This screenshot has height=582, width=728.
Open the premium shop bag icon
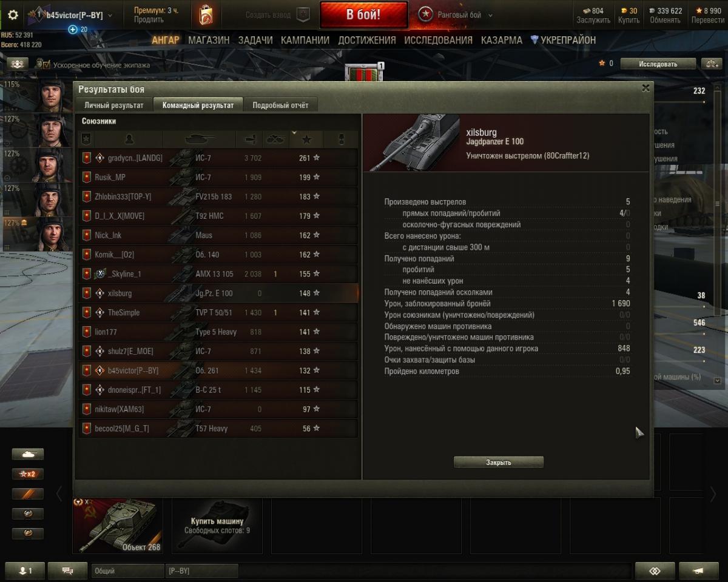pos(206,15)
